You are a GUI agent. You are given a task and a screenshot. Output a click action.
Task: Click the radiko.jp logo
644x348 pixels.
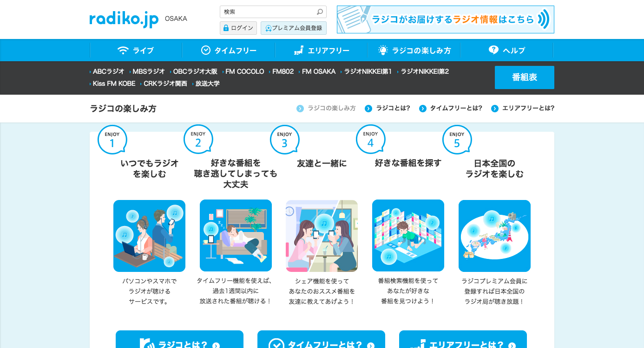coord(124,19)
